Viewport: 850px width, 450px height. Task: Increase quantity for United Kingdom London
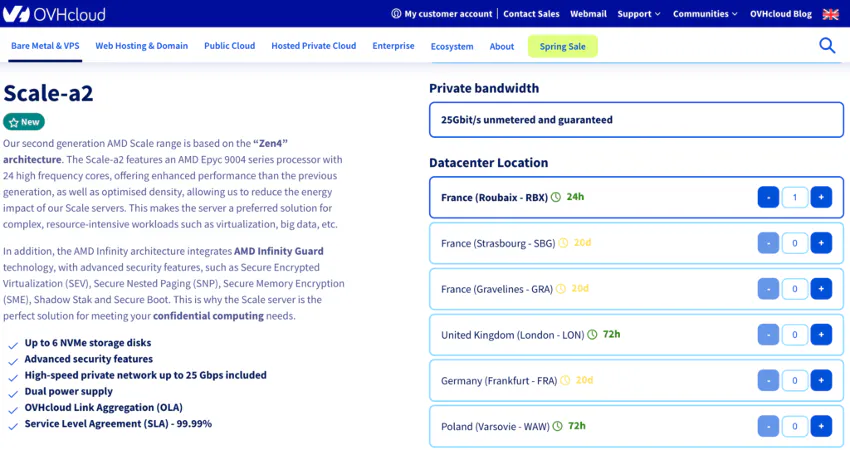(x=821, y=335)
